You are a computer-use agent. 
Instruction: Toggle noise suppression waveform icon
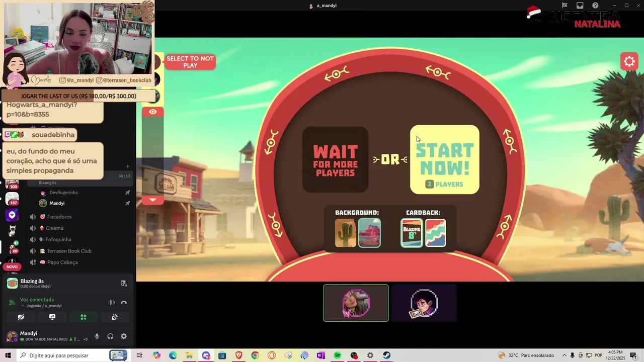coord(112,302)
